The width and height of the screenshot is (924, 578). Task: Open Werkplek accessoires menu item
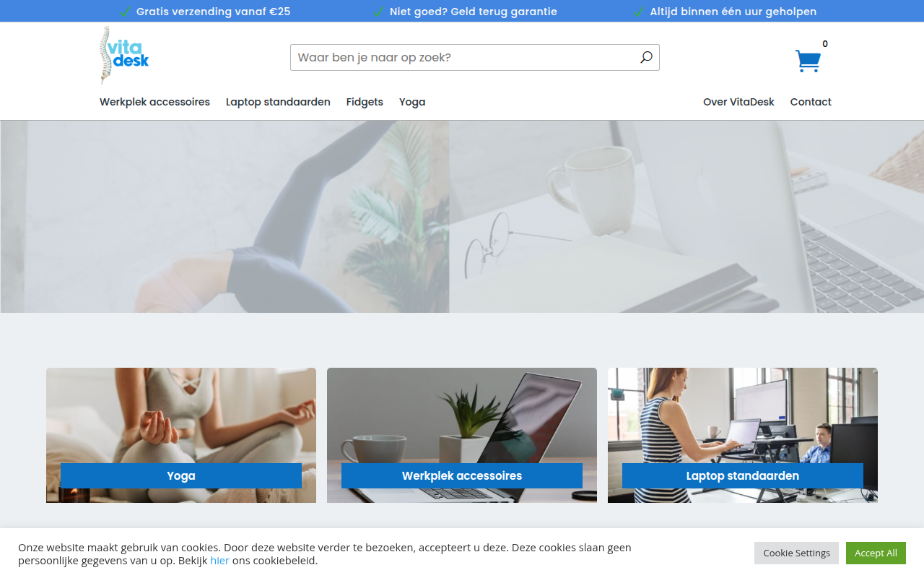click(x=154, y=102)
